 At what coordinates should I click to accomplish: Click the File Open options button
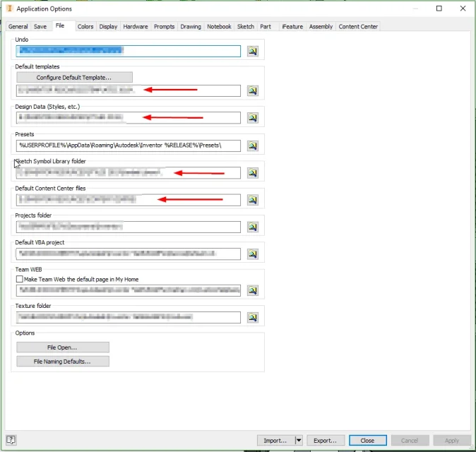(63, 347)
